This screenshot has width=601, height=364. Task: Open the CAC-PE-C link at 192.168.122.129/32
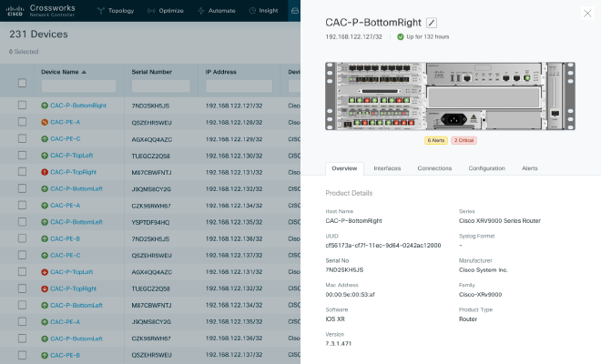66,138
